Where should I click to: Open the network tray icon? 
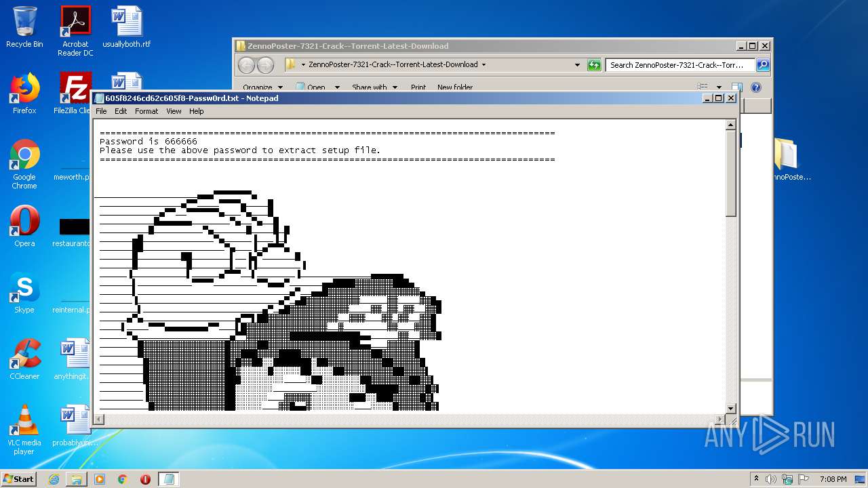(x=787, y=479)
